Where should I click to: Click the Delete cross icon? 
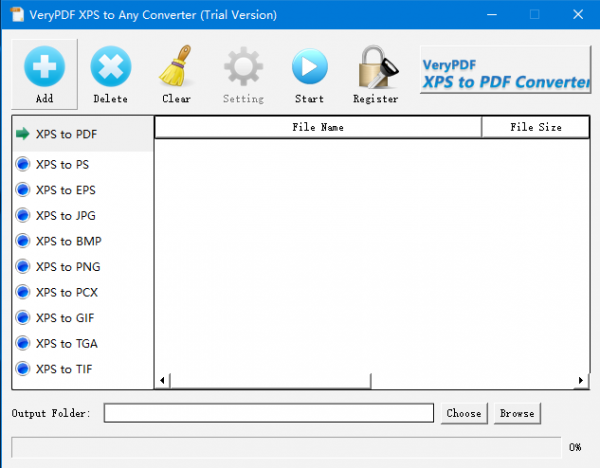(111, 66)
